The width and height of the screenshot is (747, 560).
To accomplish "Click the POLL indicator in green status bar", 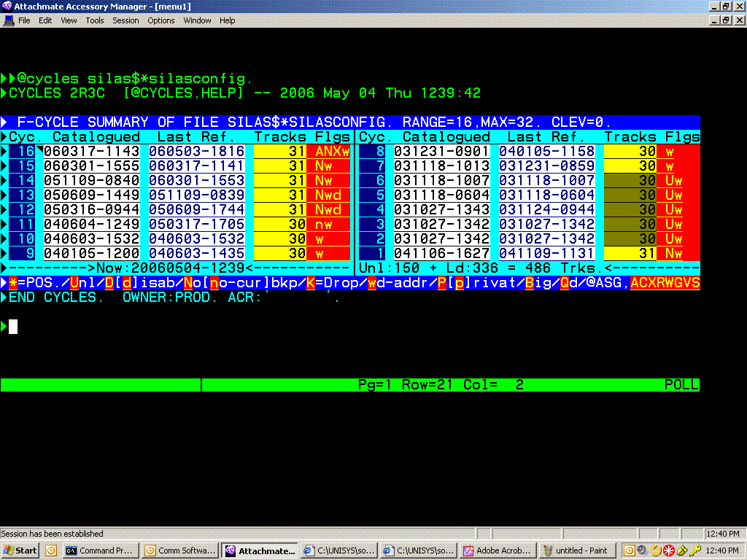I will pyautogui.click(x=681, y=385).
